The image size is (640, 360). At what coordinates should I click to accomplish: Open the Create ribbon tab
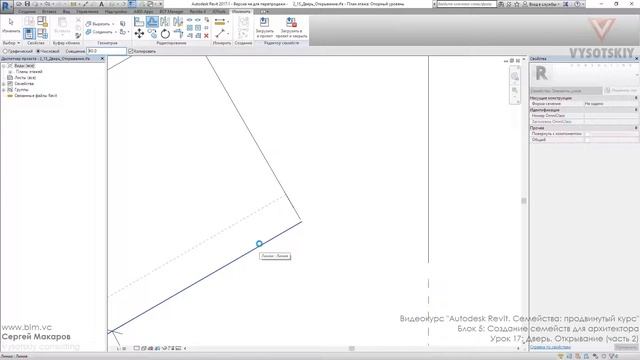click(27, 11)
